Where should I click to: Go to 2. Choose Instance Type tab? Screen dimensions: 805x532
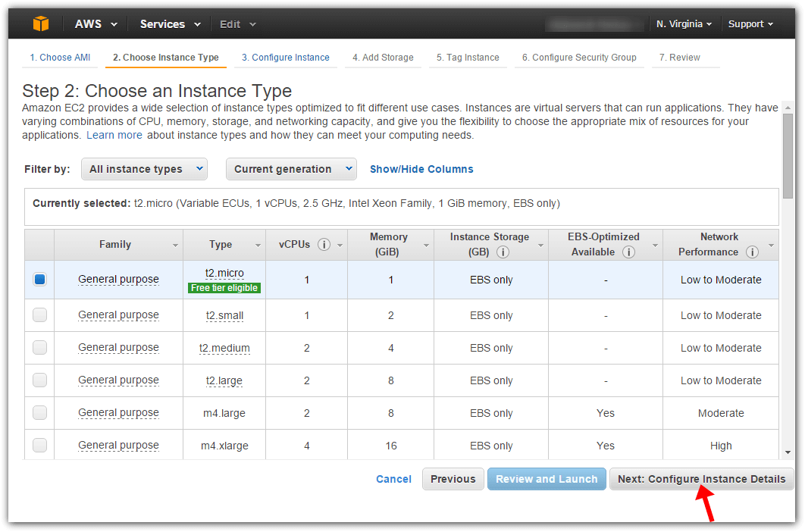coord(166,58)
